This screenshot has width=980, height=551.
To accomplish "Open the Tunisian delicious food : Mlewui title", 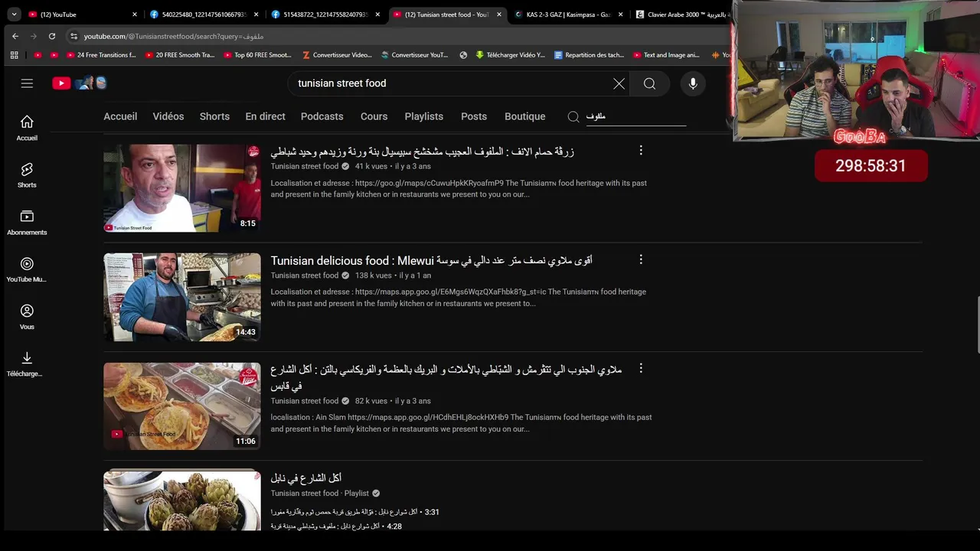I will point(431,261).
